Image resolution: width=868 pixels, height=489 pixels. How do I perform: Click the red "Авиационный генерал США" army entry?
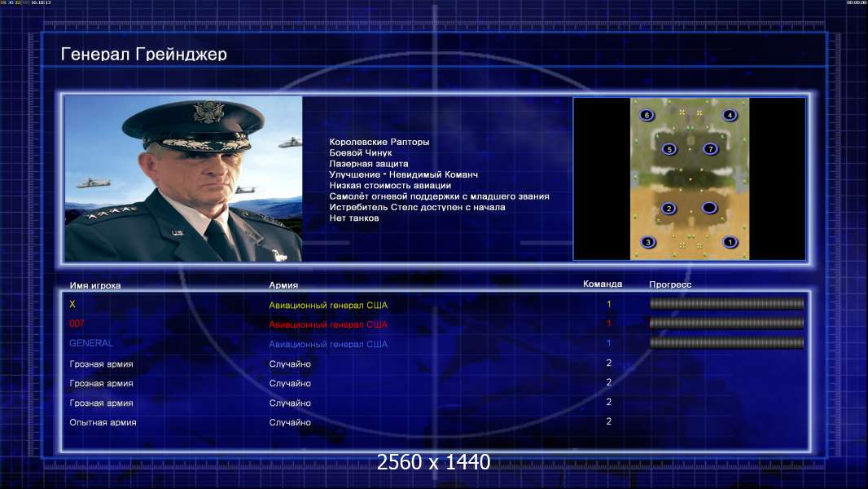click(x=328, y=324)
